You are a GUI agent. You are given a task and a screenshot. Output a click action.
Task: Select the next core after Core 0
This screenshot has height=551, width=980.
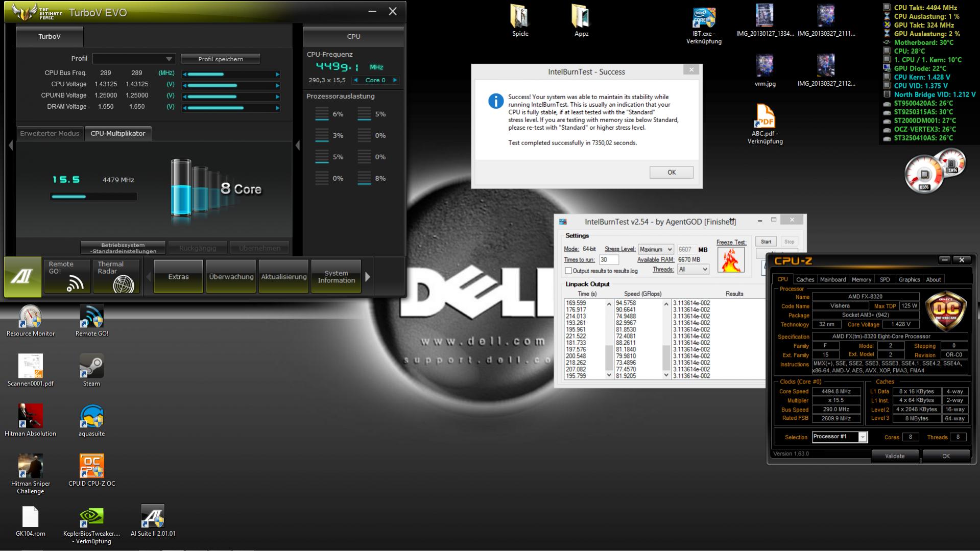coord(395,80)
